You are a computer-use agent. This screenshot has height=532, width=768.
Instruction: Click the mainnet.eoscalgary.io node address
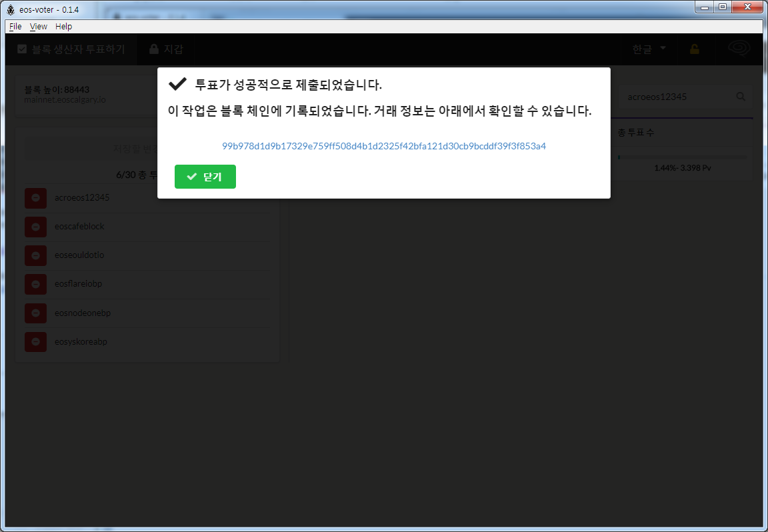click(65, 99)
